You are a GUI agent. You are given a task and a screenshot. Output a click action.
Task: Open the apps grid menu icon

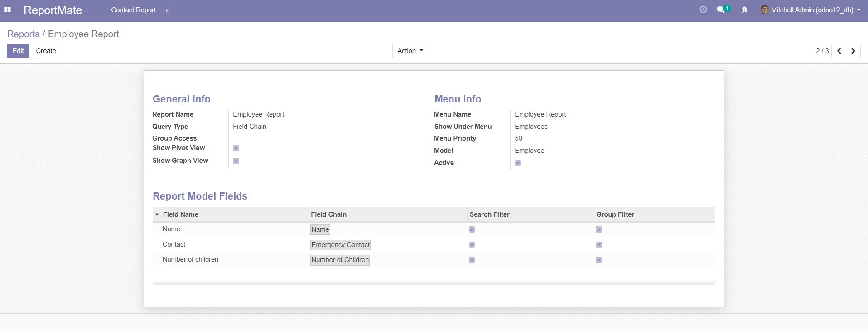(x=7, y=10)
